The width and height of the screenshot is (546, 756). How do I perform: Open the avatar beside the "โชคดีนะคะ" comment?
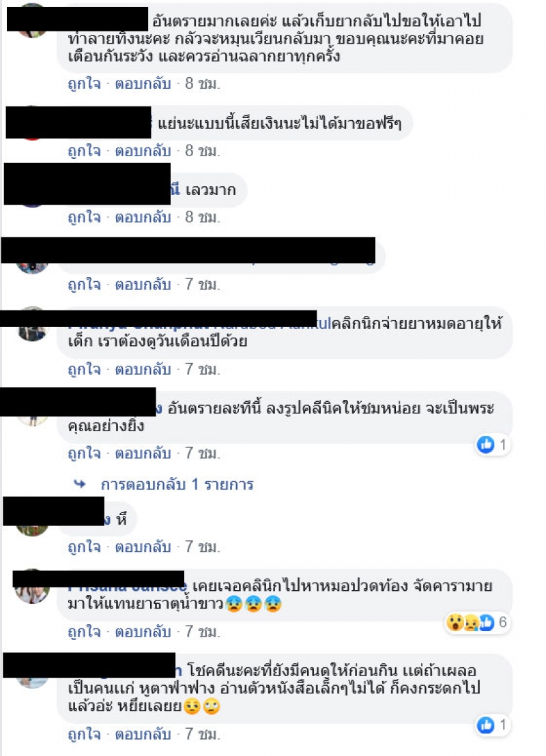[x=32, y=682]
